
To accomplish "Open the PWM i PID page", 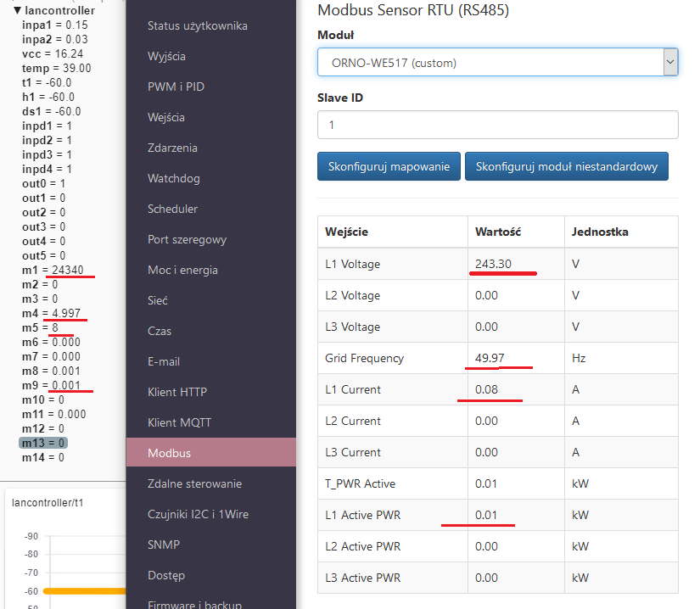I will [x=176, y=87].
